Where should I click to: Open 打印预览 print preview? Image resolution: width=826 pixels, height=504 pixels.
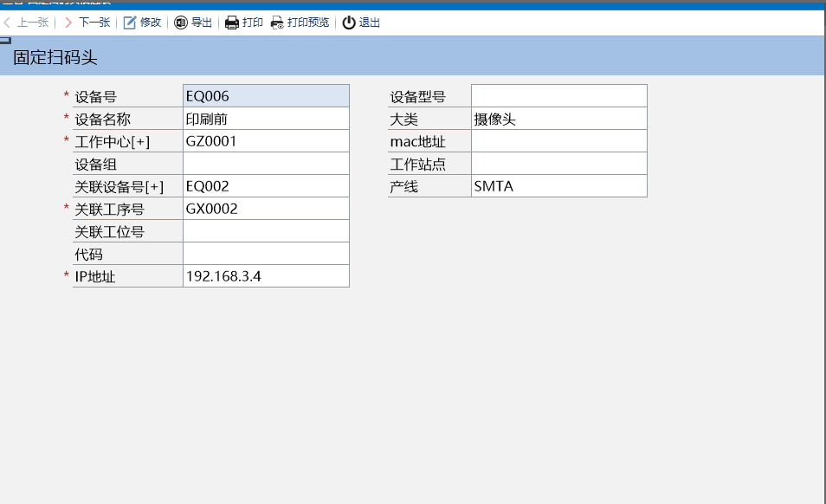pos(277,23)
